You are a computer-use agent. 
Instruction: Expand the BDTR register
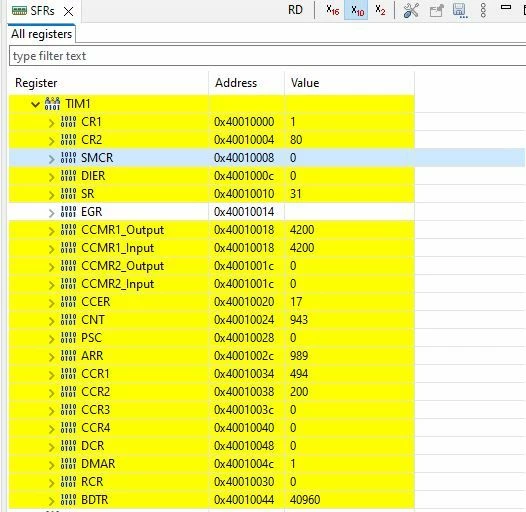coord(51,501)
